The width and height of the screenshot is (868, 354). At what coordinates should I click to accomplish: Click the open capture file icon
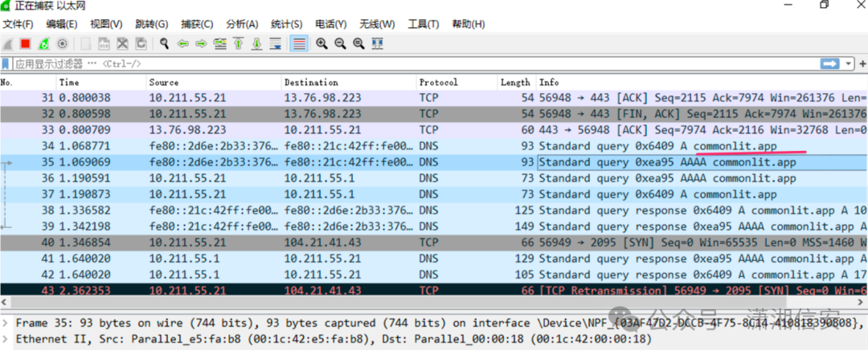pos(86,43)
